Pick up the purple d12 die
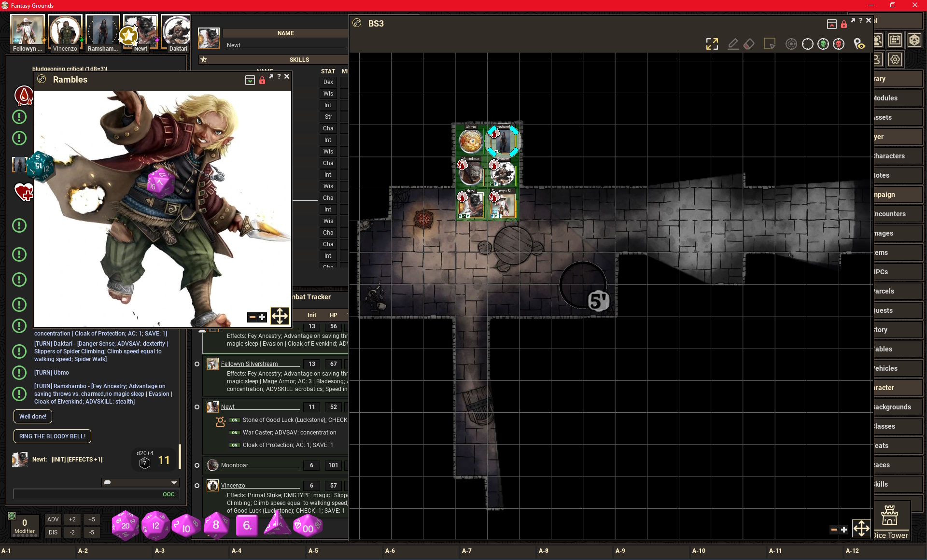 click(156, 525)
